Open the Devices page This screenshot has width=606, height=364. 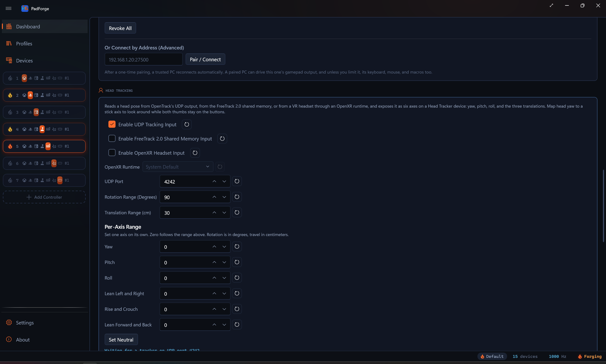[x=45, y=61]
